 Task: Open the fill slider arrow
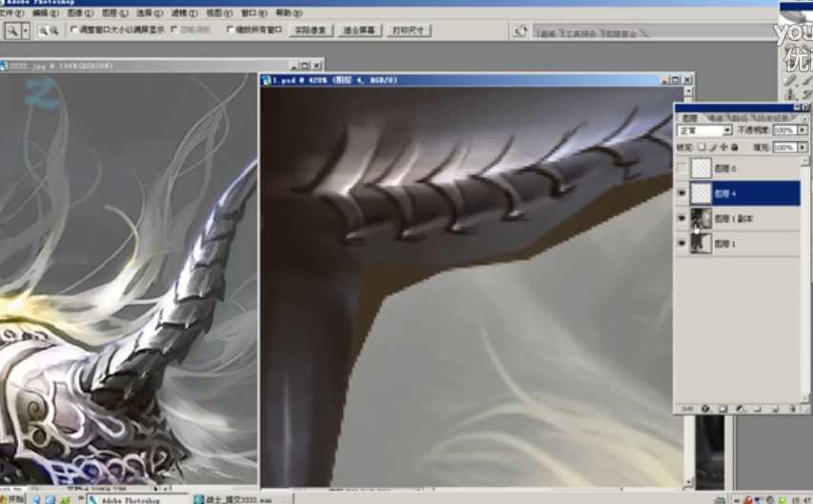(803, 148)
